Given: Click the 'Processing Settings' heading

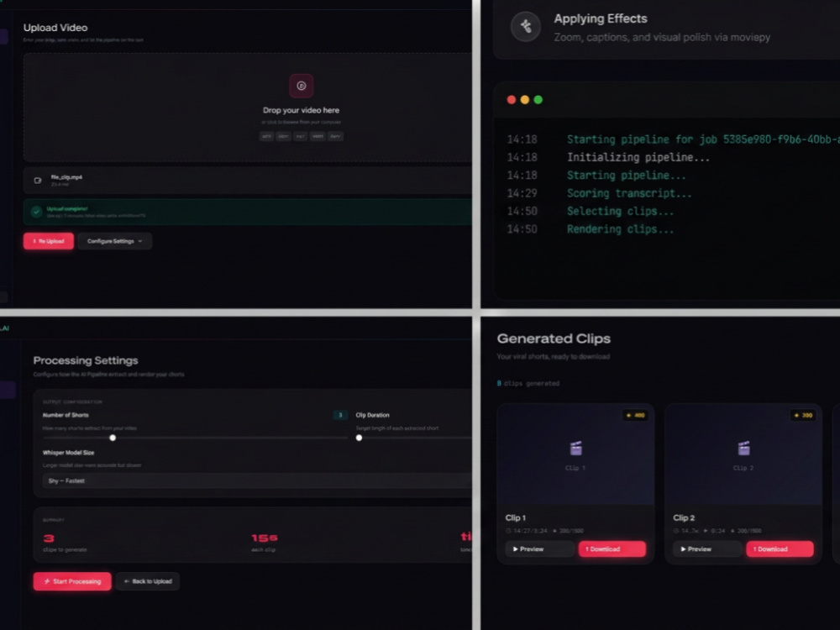Looking at the screenshot, I should (x=86, y=360).
